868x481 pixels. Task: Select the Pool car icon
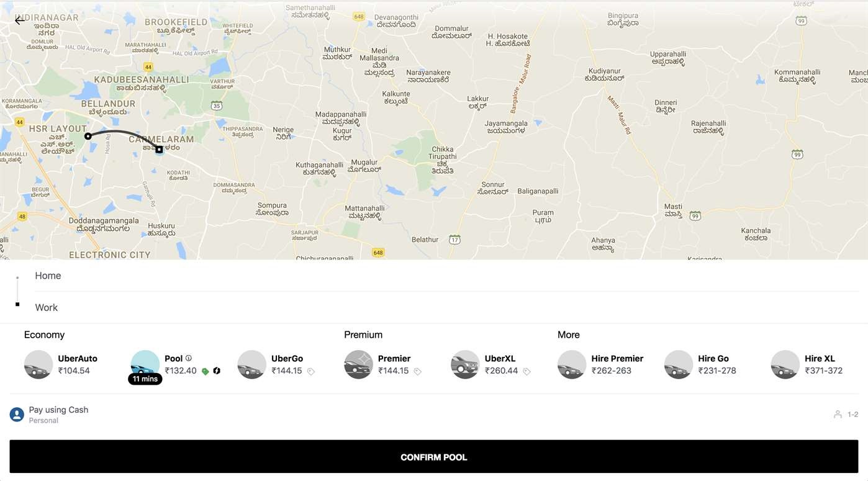(145, 364)
